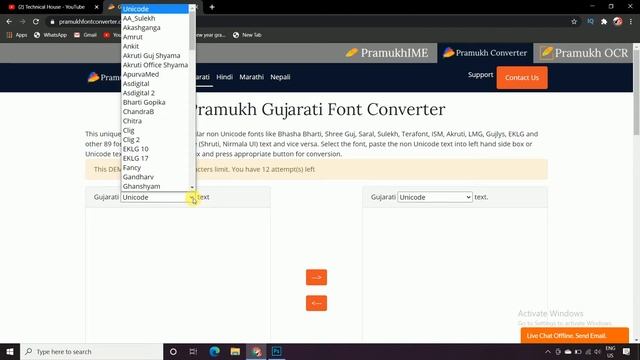Reload the current browser page

36,22
